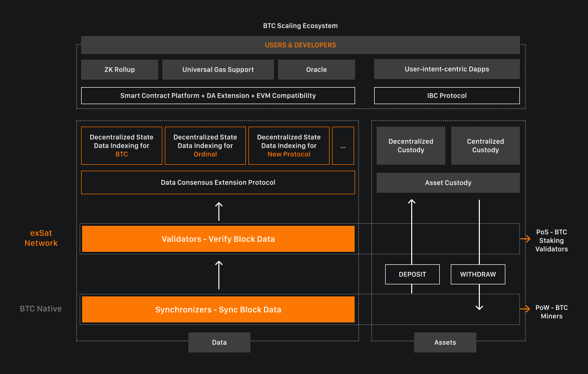Click the BTC Native label
Image resolution: width=588 pixels, height=374 pixels.
pyautogui.click(x=41, y=309)
